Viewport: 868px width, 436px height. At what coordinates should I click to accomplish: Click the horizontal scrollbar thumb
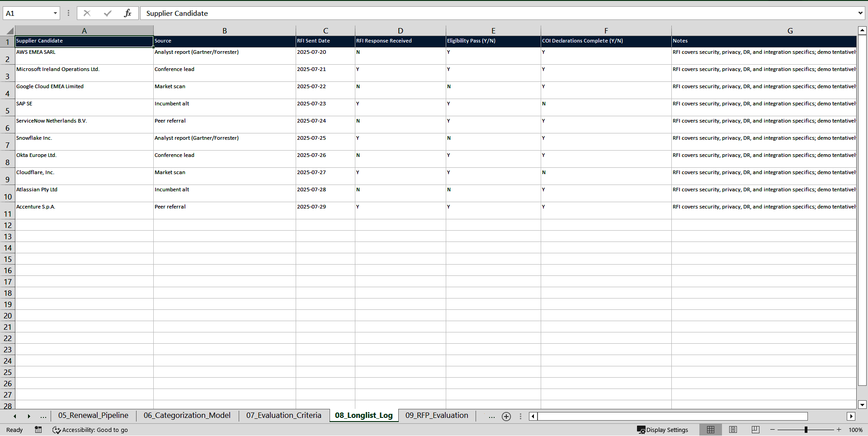tap(672, 417)
